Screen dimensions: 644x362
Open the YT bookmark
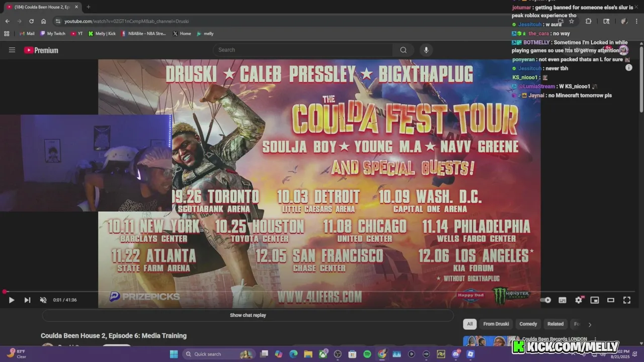pos(77,34)
